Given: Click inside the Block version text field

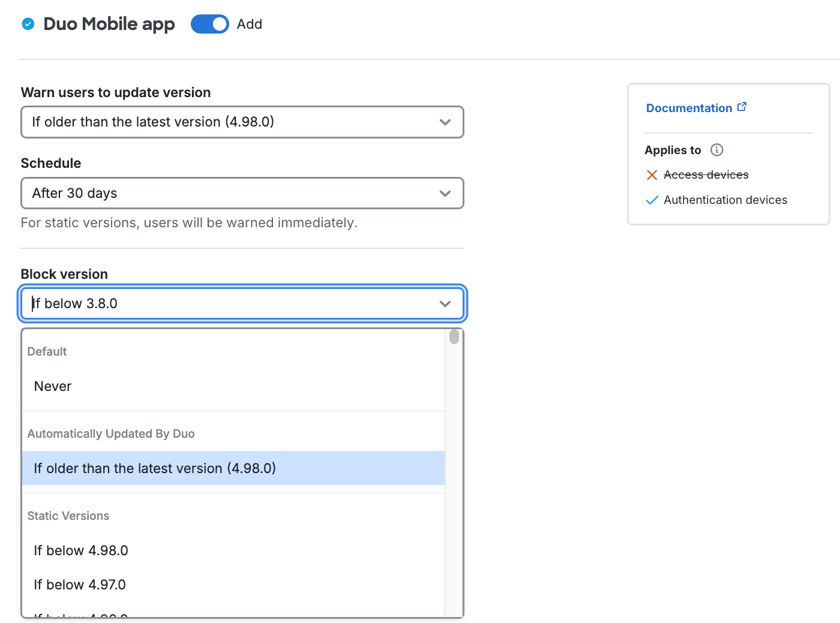Looking at the screenshot, I should 228,303.
